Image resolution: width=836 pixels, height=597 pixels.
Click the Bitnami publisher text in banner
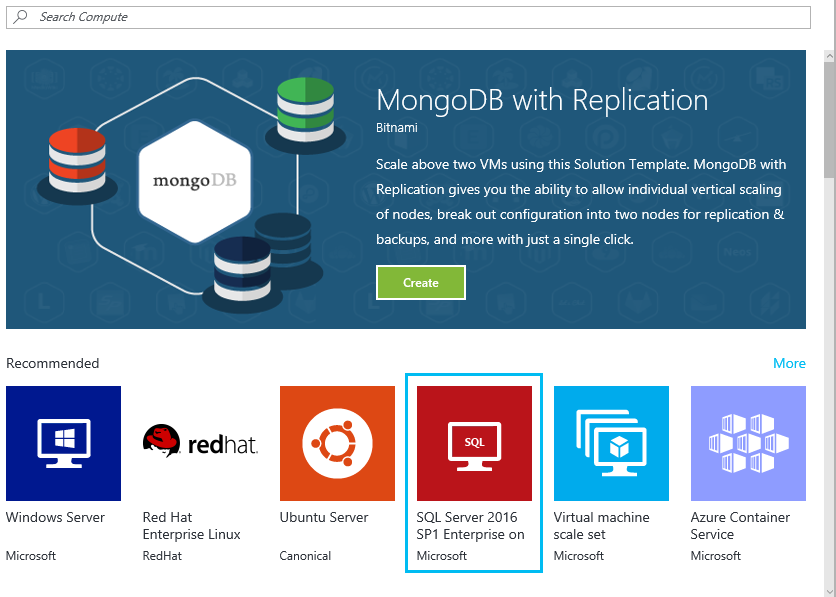point(397,128)
